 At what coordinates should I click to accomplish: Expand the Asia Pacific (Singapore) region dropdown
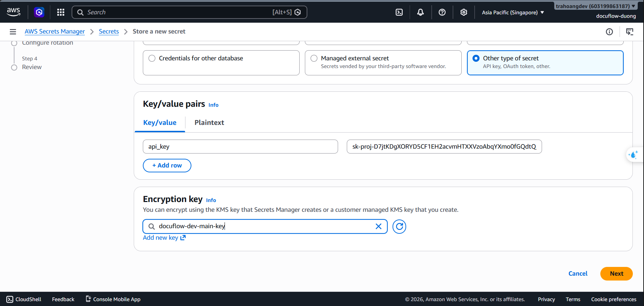513,13
